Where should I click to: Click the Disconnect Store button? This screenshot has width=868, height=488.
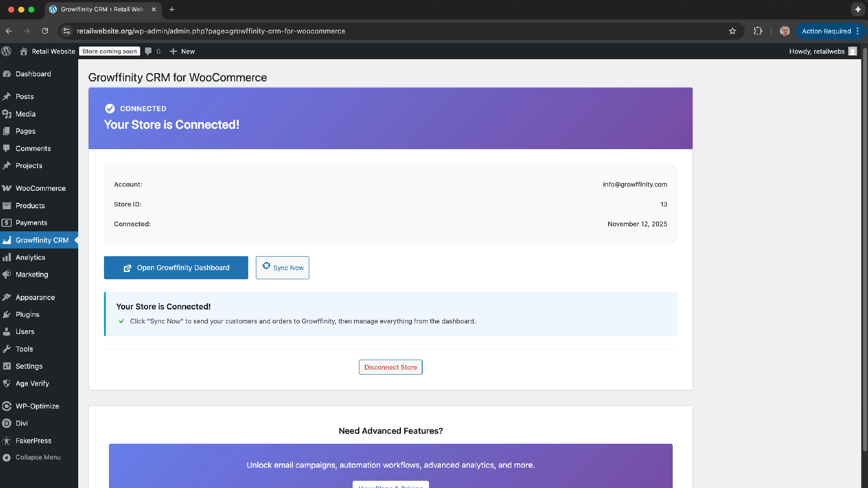pyautogui.click(x=391, y=367)
